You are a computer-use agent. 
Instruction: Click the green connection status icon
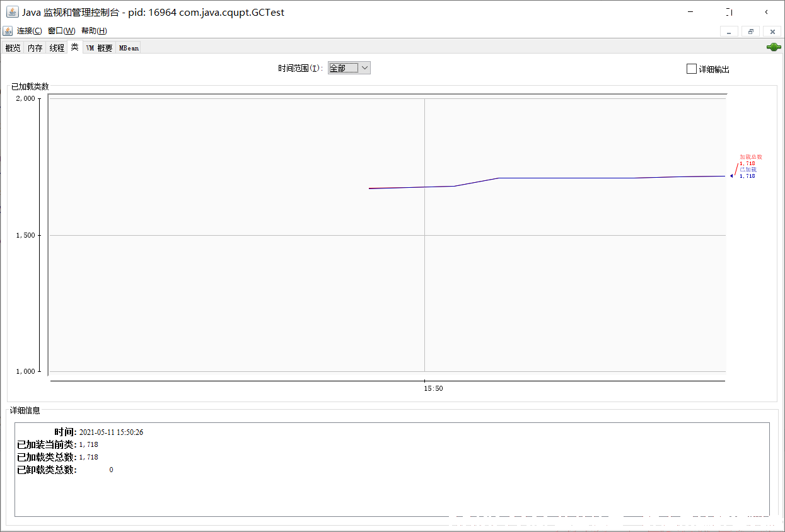(774, 47)
